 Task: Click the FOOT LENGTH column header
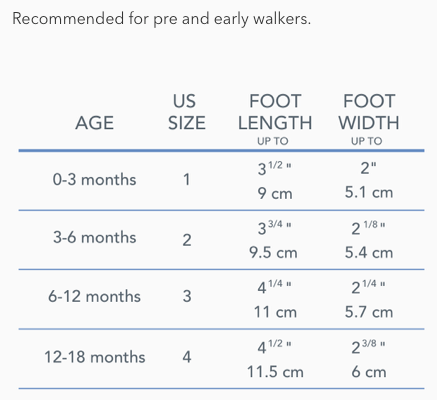pos(275,119)
